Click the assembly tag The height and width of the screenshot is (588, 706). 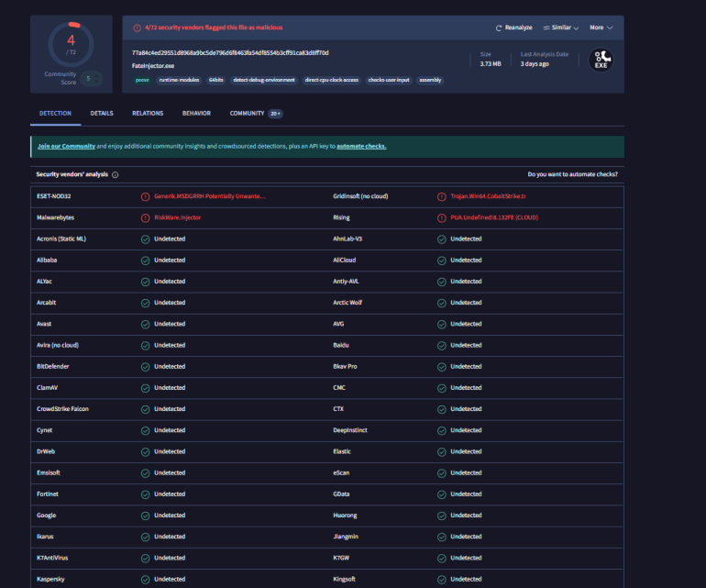(x=430, y=80)
